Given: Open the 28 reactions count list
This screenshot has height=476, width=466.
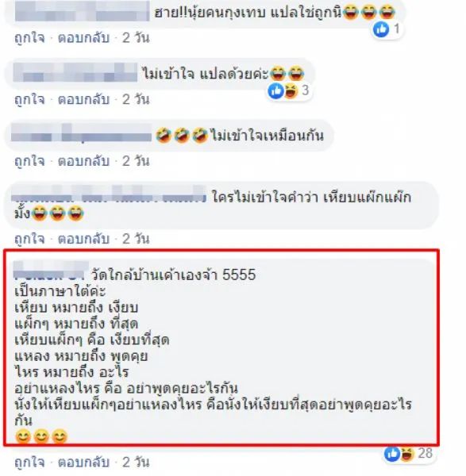Looking at the screenshot, I should tap(425, 453).
